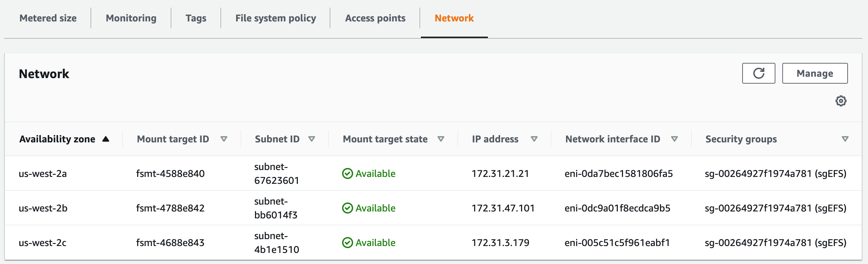Open the Monitoring tab
Viewport: 868px width, 264px height.
(131, 18)
